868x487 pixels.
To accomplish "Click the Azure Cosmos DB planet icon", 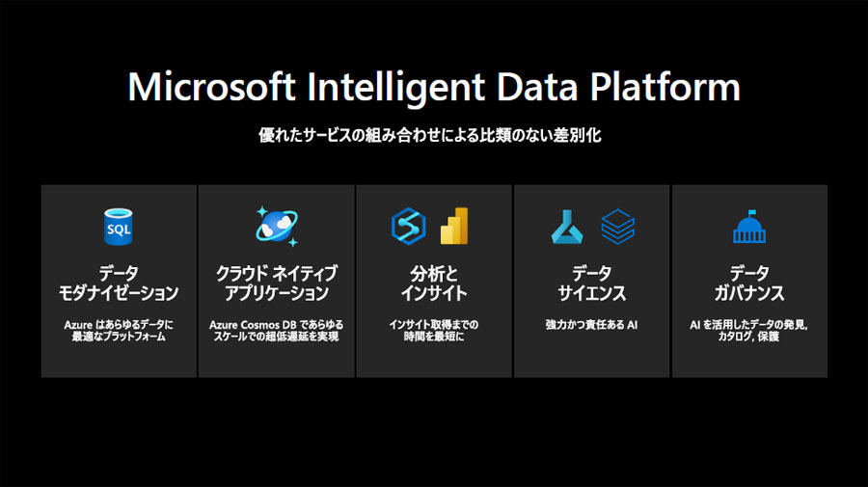I will pos(277,227).
